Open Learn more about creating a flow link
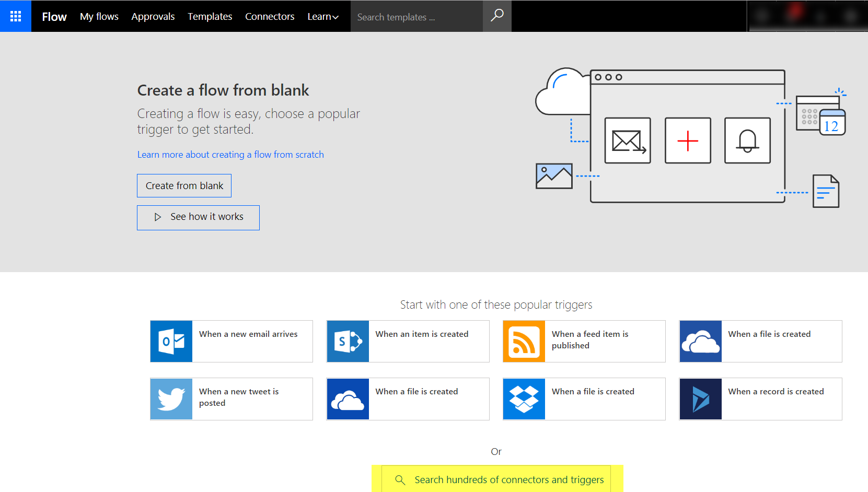The height and width of the screenshot is (492, 868). (x=230, y=155)
